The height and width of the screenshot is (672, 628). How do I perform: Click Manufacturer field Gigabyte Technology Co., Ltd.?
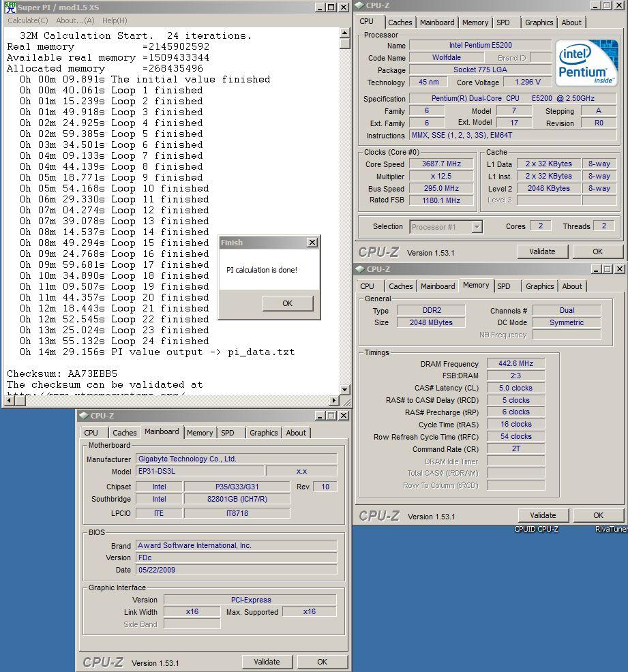point(236,459)
